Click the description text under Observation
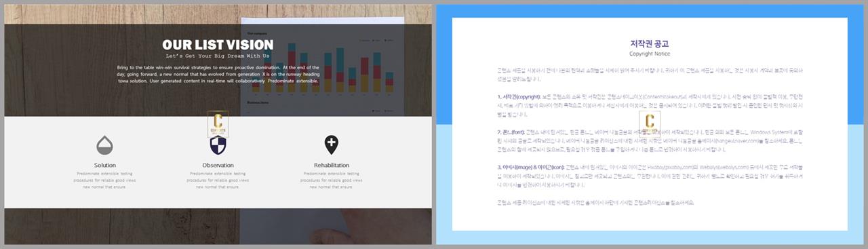Screen dimensions: 868x249 click(218, 180)
